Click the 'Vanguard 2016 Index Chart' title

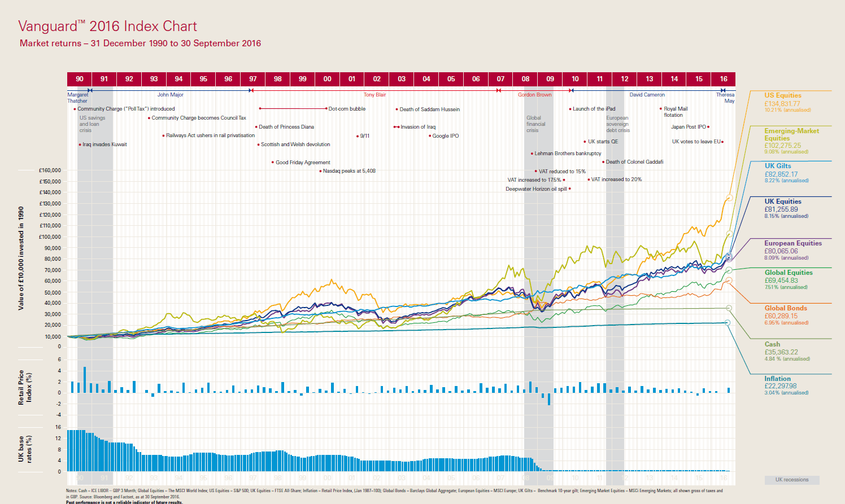(107, 27)
